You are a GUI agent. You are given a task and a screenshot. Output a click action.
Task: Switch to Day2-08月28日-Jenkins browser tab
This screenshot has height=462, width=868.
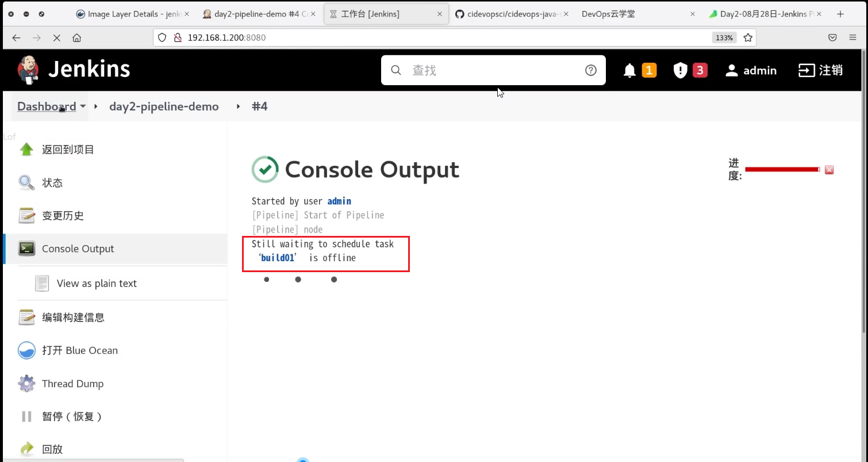click(766, 14)
